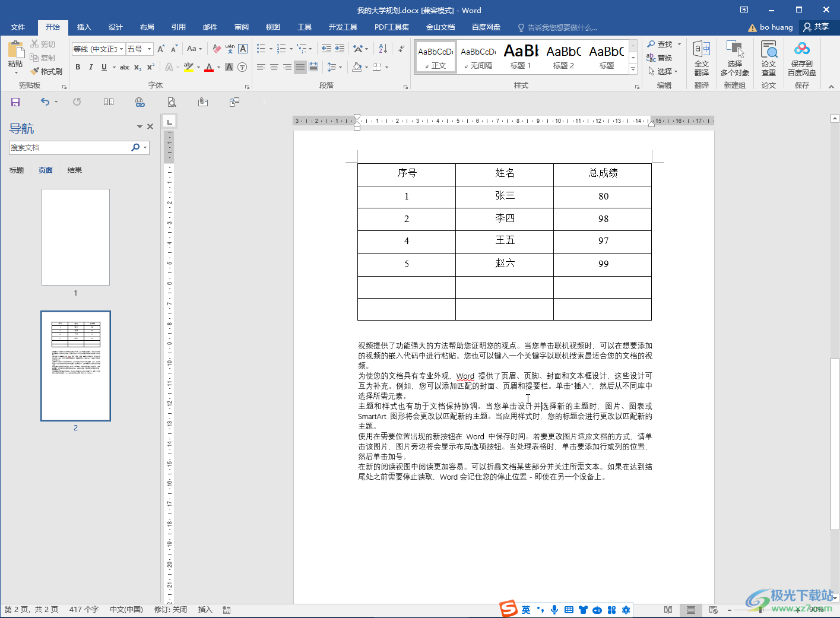Click the search document input field
This screenshot has height=618, width=840.
click(x=70, y=148)
